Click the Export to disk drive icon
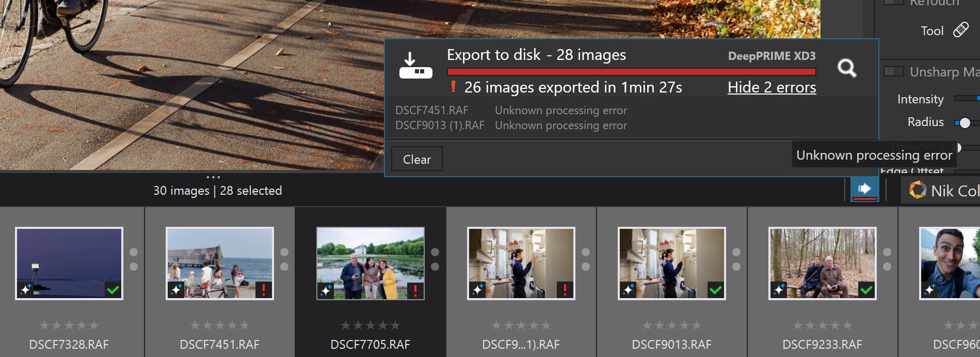 415,66
